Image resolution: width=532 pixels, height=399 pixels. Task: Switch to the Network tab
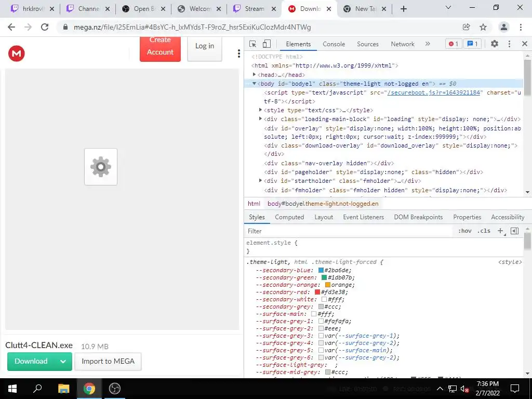[403, 44]
